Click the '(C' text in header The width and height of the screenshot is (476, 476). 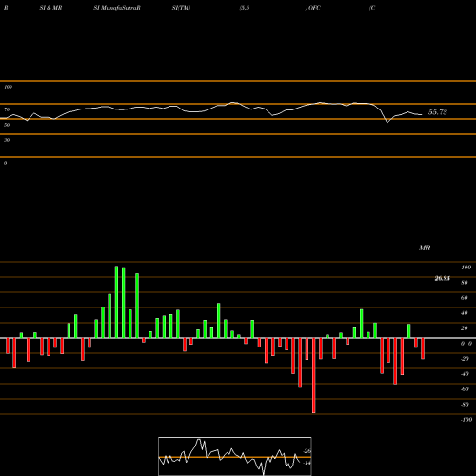coord(372,8)
